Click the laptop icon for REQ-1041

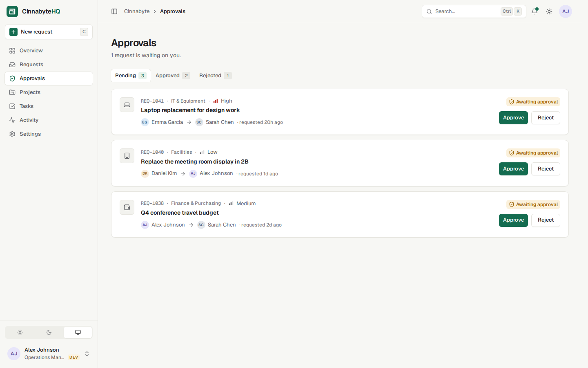(x=127, y=105)
